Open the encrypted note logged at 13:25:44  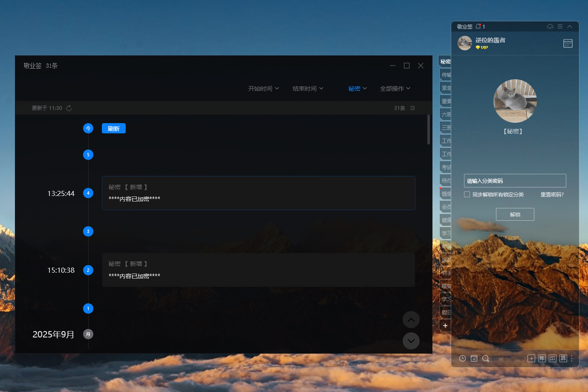click(x=259, y=193)
